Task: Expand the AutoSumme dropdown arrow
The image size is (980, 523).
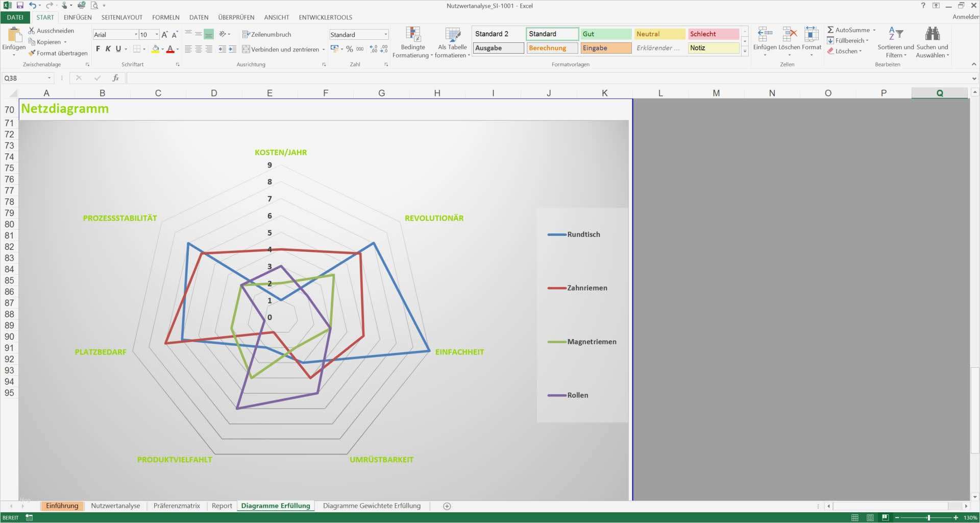Action: tap(874, 30)
